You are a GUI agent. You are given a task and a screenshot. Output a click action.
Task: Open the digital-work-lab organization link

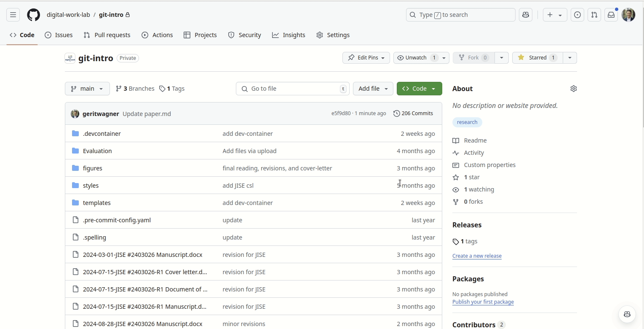click(x=68, y=15)
